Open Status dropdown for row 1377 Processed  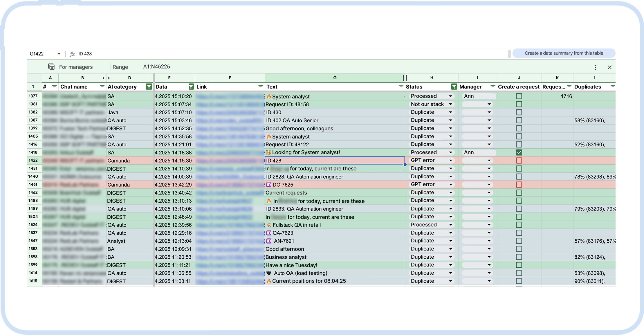tap(451, 96)
